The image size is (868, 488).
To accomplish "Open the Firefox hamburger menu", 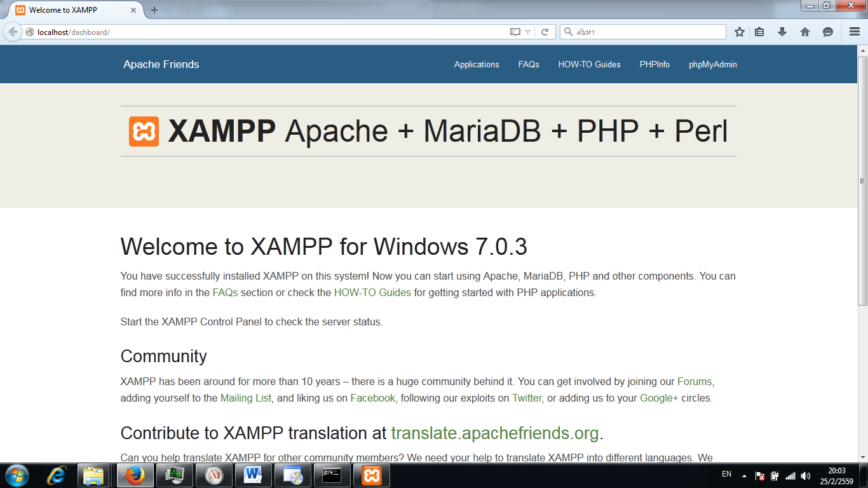I will pyautogui.click(x=855, y=32).
